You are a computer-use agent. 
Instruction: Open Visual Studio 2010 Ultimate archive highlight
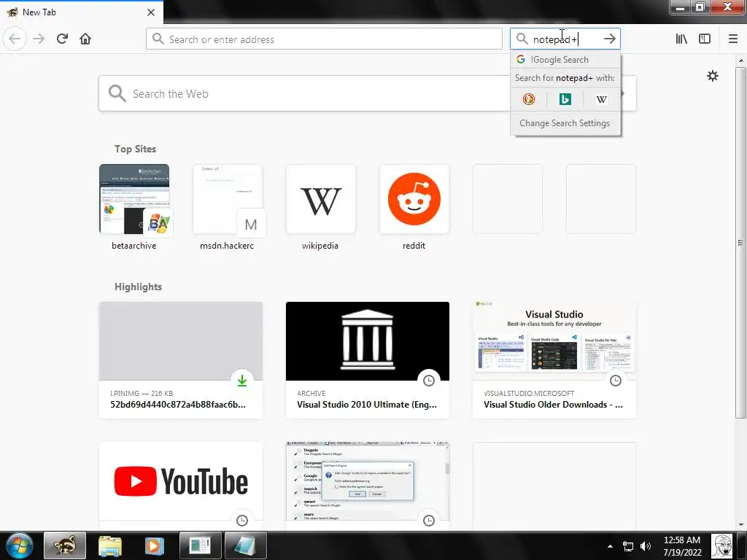tap(368, 360)
